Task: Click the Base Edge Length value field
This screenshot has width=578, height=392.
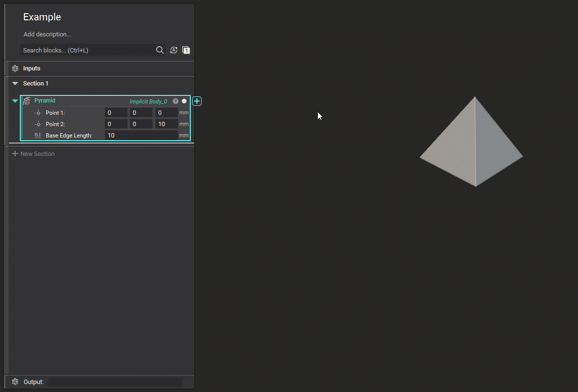Action: [x=141, y=135]
